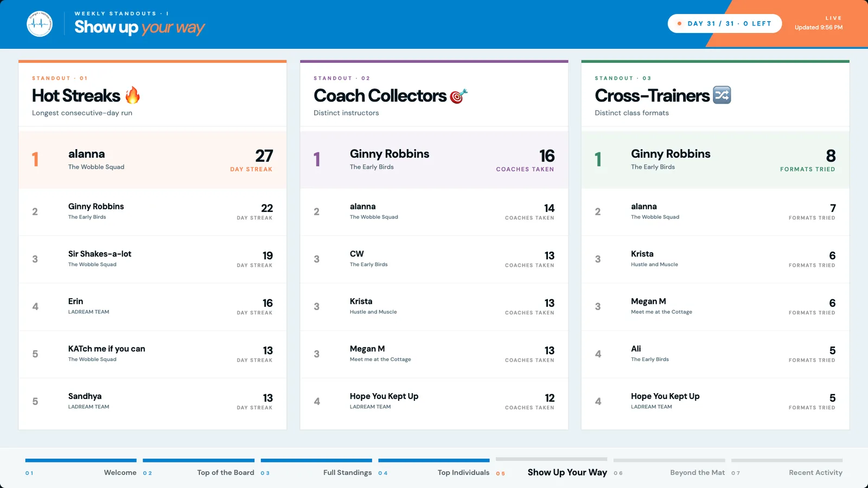Click the Show Up Your Way progress bar
Image resolution: width=868 pixels, height=488 pixels.
pyautogui.click(x=552, y=460)
